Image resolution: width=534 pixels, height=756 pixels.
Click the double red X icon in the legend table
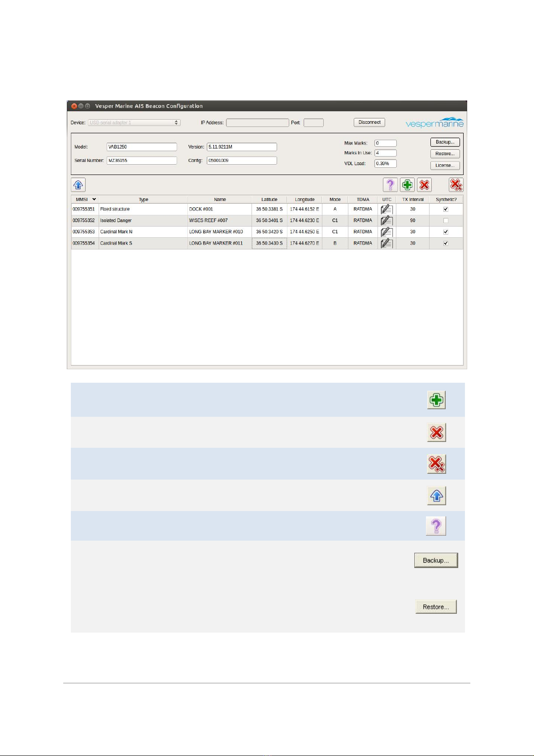436,464
